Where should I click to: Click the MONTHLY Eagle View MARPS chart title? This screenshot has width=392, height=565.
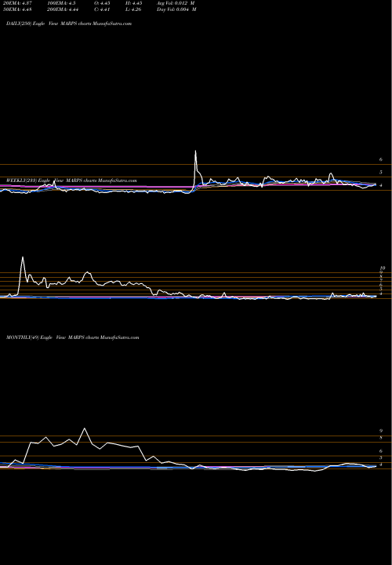point(73,337)
